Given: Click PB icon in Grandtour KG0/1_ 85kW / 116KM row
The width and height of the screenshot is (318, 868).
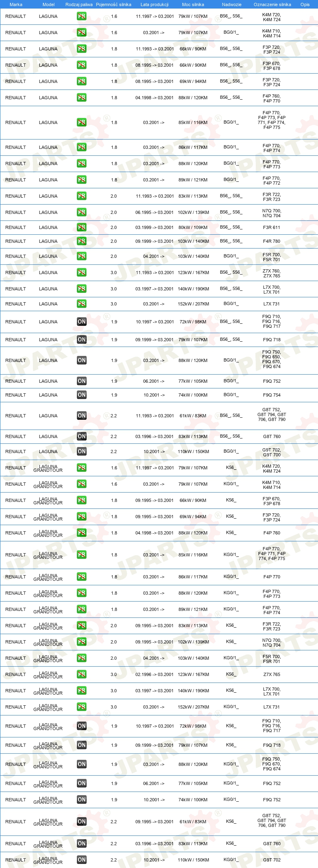Looking at the screenshot, I should 81,555.
